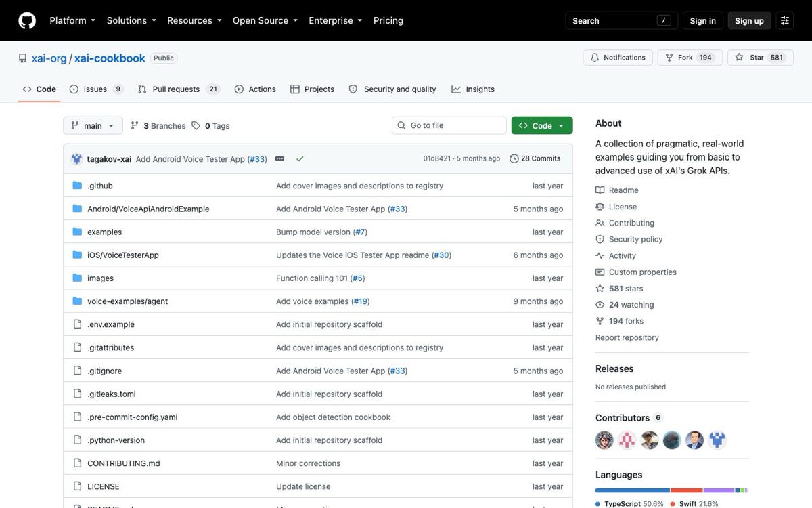812x508 pixels.
Task: Open the Security policy link
Action: click(x=629, y=239)
